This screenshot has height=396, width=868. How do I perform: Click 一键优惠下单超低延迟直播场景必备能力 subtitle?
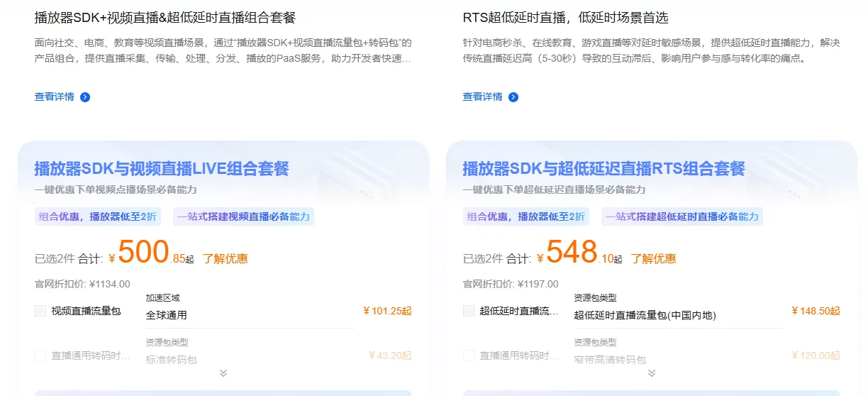point(554,190)
